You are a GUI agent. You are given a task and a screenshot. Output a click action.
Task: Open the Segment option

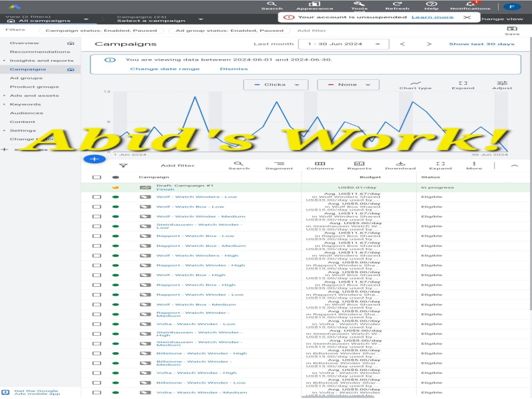pyautogui.click(x=279, y=165)
